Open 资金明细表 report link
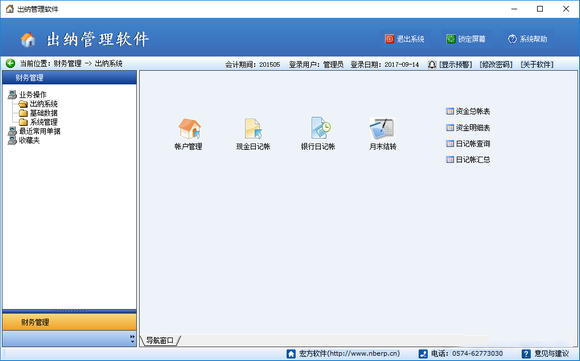580x361 pixels. click(473, 128)
